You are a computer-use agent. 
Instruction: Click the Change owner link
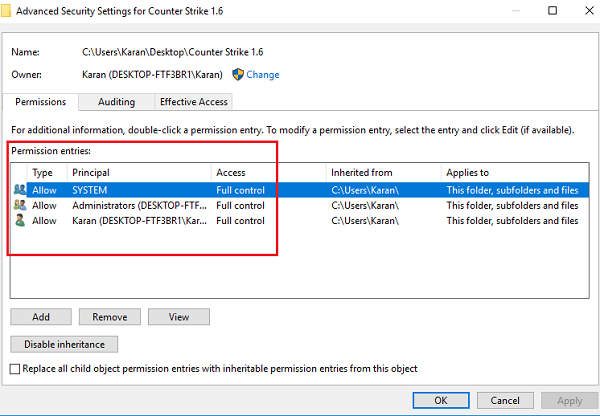263,74
